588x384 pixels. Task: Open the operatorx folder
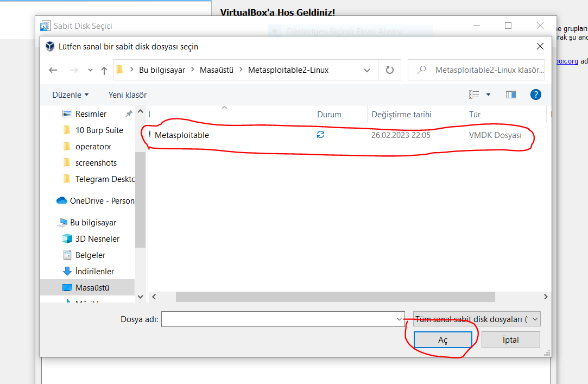93,147
